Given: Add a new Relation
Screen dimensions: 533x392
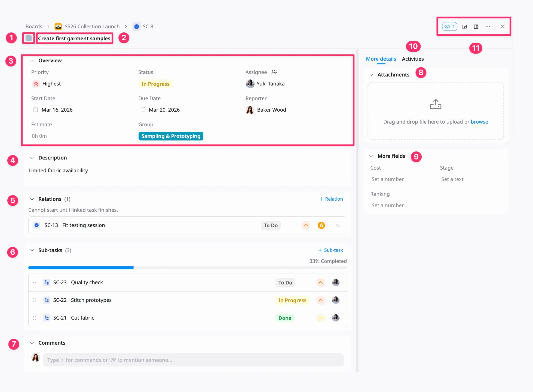Looking at the screenshot, I should [x=331, y=199].
